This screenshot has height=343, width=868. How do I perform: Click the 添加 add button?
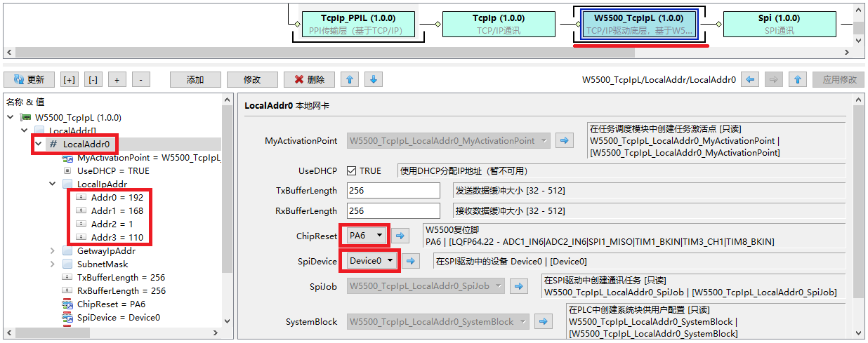tap(195, 80)
